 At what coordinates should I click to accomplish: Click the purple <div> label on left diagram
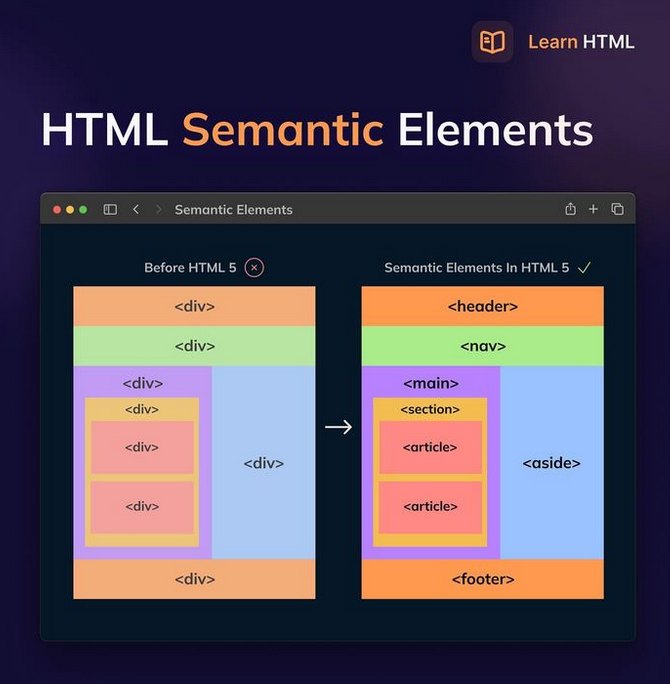click(143, 383)
